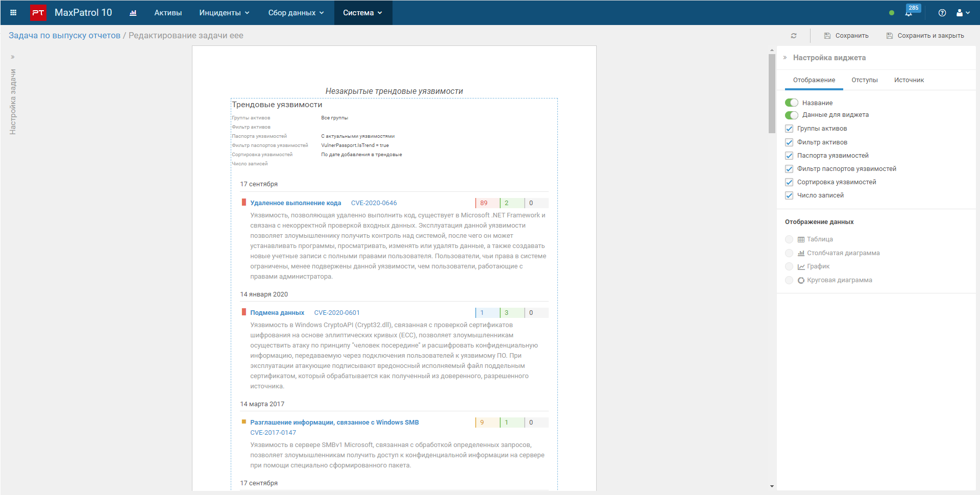Uncheck the Группы активов checkbox
Image resolution: width=980 pixels, height=495 pixels.
click(x=789, y=129)
